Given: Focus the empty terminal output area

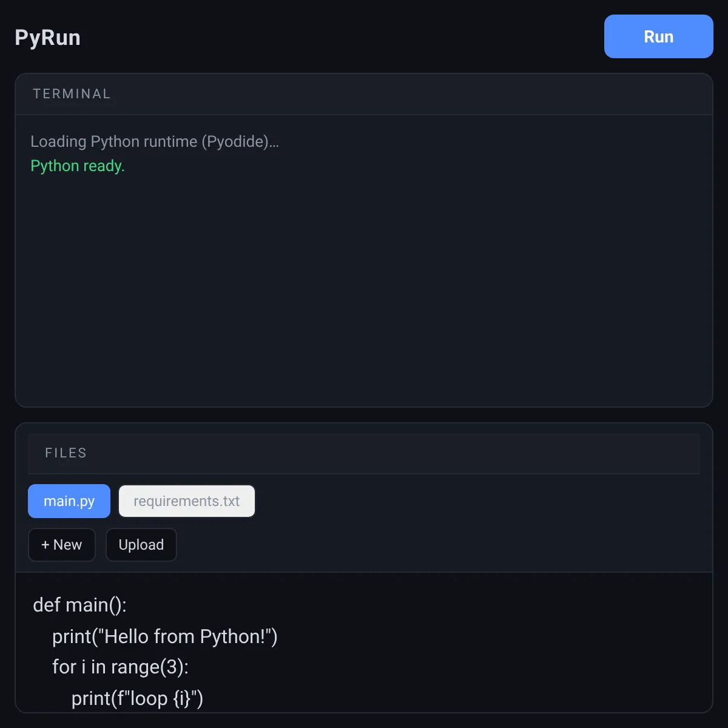Looking at the screenshot, I should tap(364, 285).
